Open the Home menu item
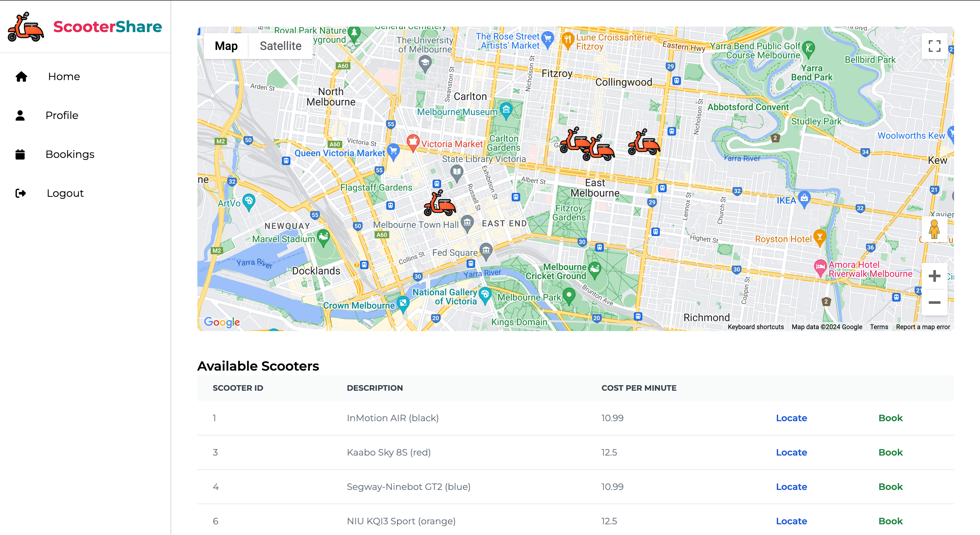 [x=64, y=77]
